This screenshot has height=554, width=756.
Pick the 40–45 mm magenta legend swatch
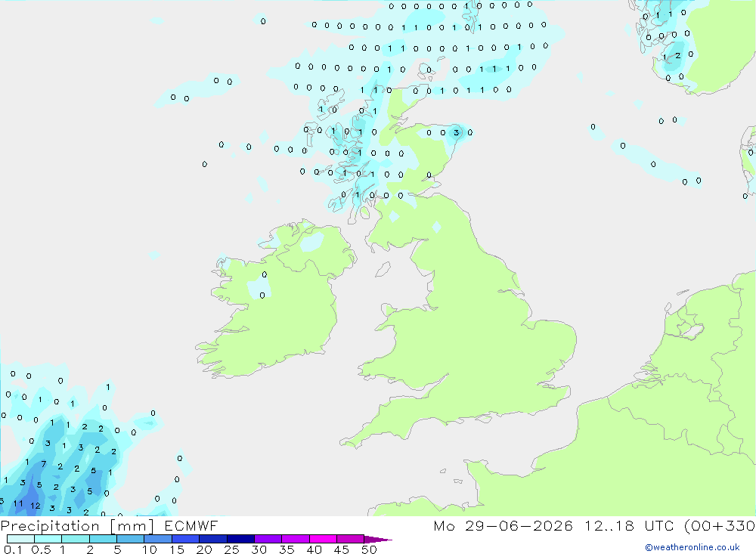pyautogui.click(x=323, y=539)
